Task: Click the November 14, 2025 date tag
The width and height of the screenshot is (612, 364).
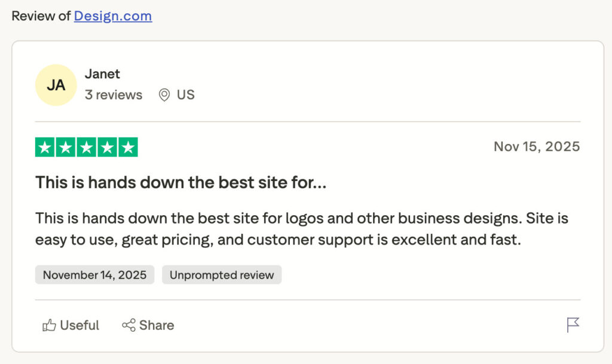Action: coord(94,275)
